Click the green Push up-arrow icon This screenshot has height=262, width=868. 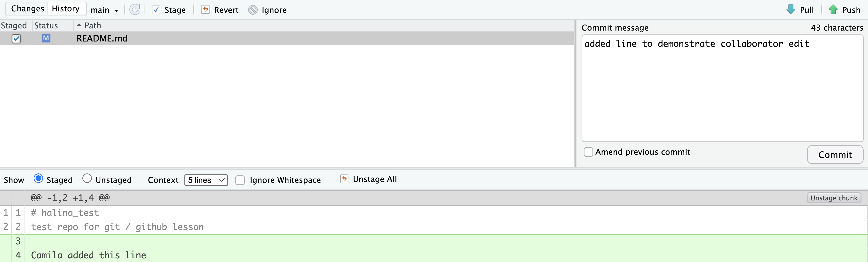833,9
